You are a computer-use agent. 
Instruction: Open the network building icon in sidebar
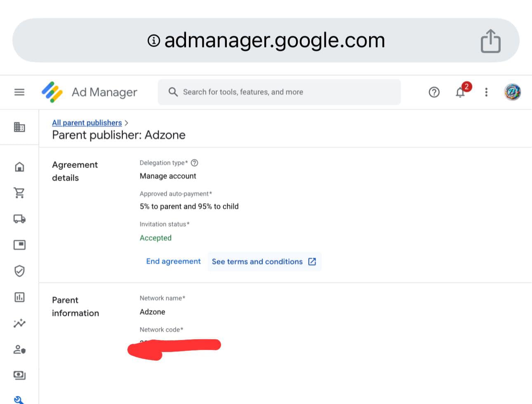coord(19,127)
